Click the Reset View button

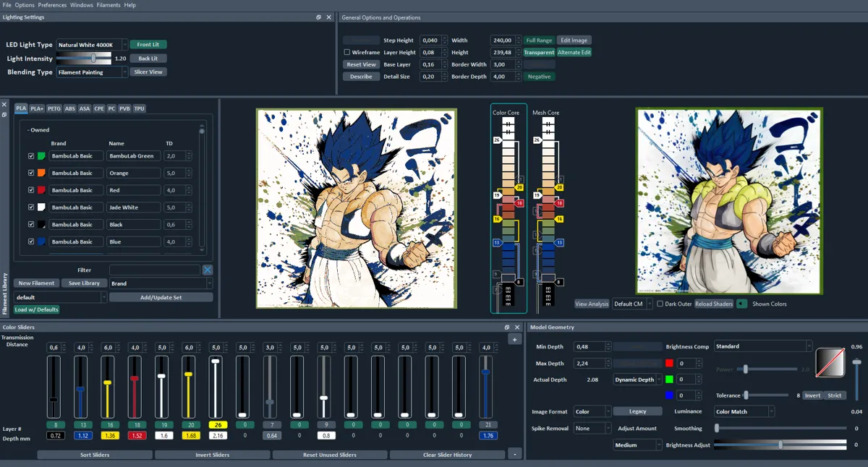[x=361, y=64]
